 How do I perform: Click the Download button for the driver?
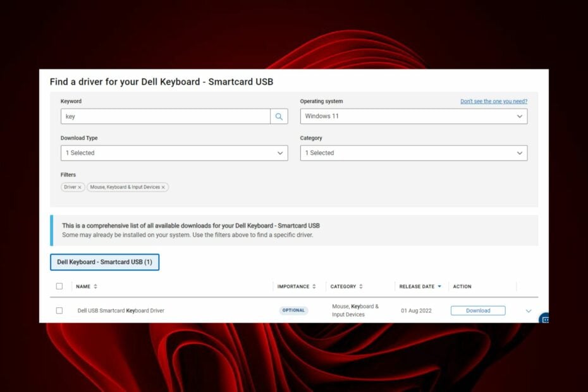[x=478, y=310]
